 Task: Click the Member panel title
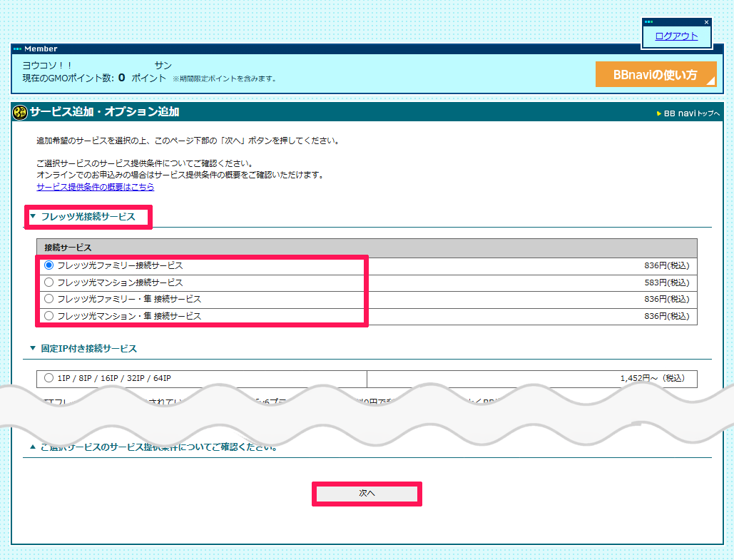pos(41,49)
